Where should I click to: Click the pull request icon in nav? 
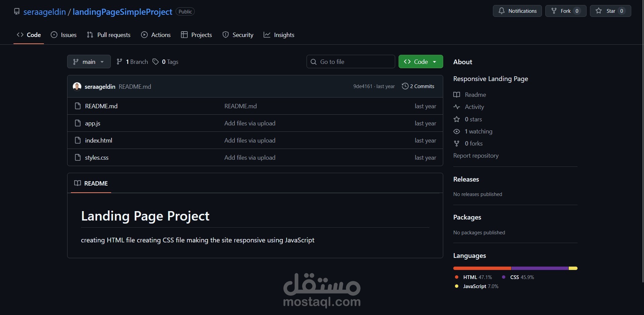click(x=90, y=35)
